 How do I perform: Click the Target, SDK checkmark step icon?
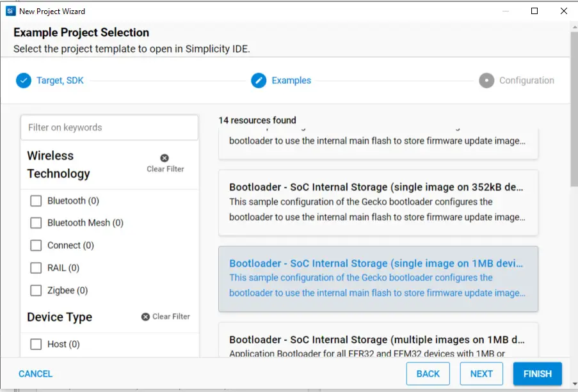tap(24, 81)
